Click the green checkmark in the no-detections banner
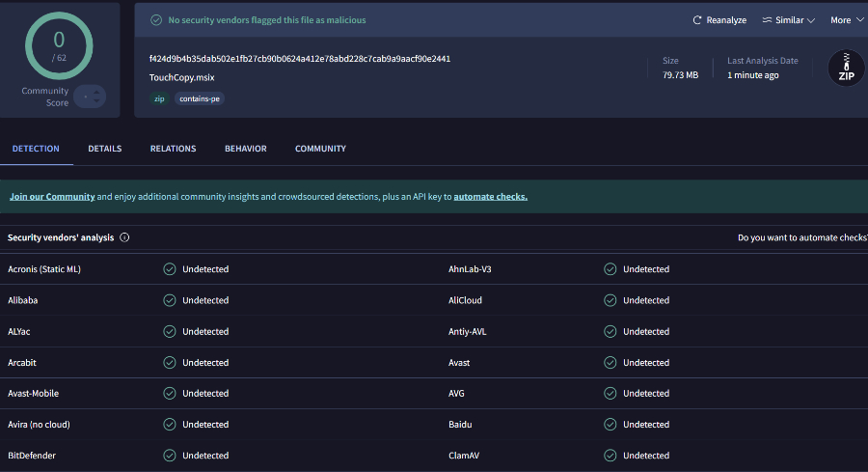The width and height of the screenshot is (868, 472). [156, 20]
